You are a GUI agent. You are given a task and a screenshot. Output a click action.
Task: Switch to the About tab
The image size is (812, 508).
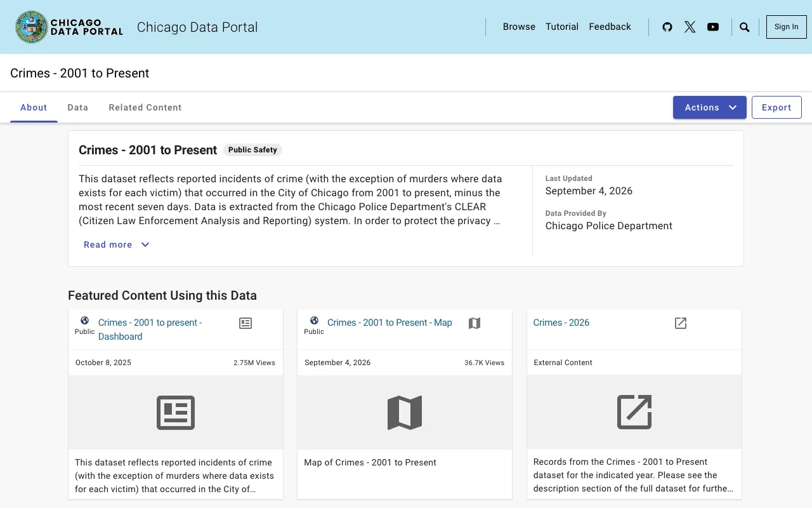[x=34, y=107]
